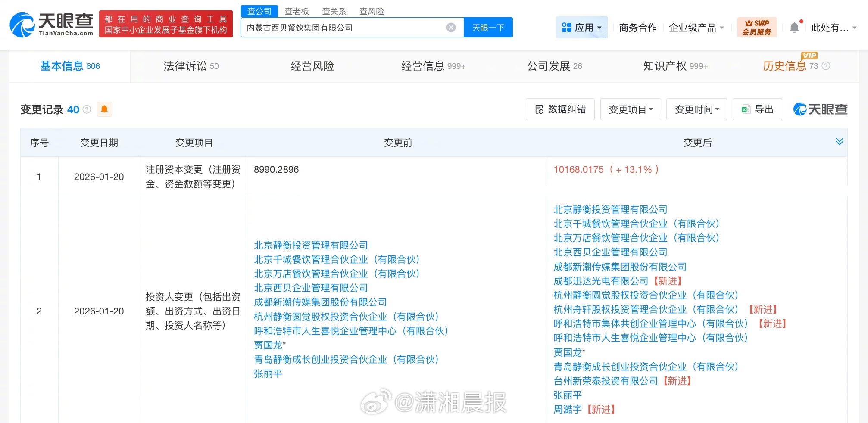868x423 pixels.
Task: Switch to 法律诉讼 tab
Action: click(191, 66)
